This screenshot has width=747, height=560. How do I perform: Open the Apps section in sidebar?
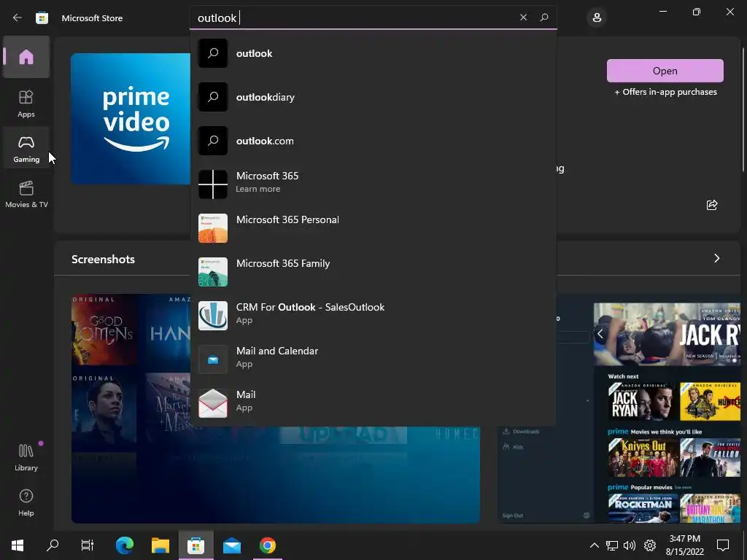(26, 104)
